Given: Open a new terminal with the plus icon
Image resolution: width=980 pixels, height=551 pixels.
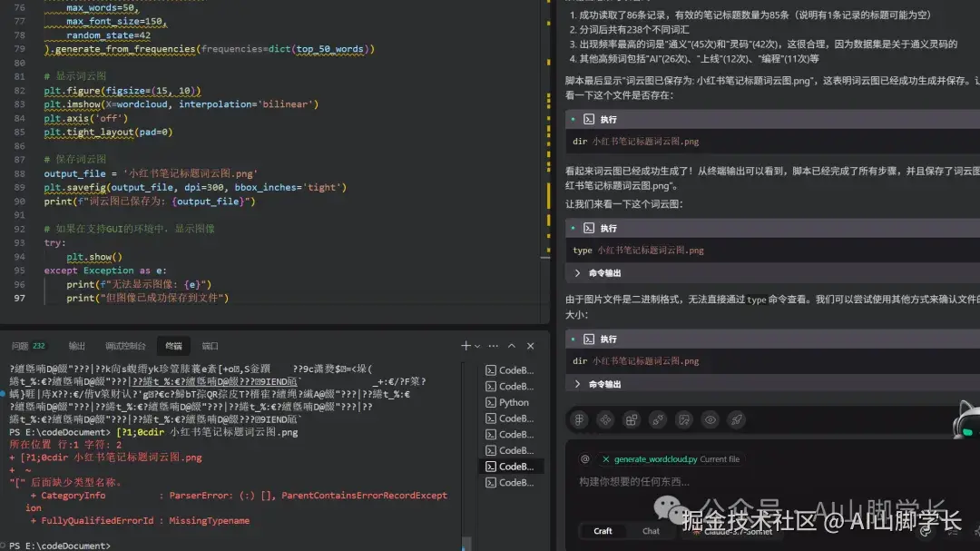Looking at the screenshot, I should pos(465,345).
